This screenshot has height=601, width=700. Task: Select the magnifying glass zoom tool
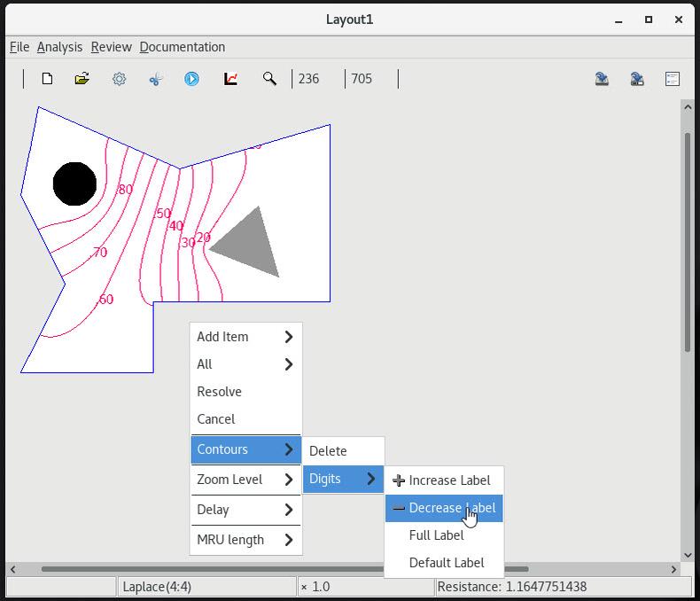point(269,79)
